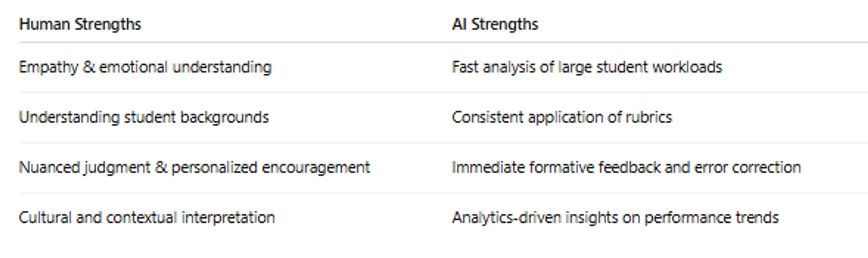Click the "Cultural and contextual interpretation" cell
The width and height of the screenshot is (868, 258).
[146, 218]
